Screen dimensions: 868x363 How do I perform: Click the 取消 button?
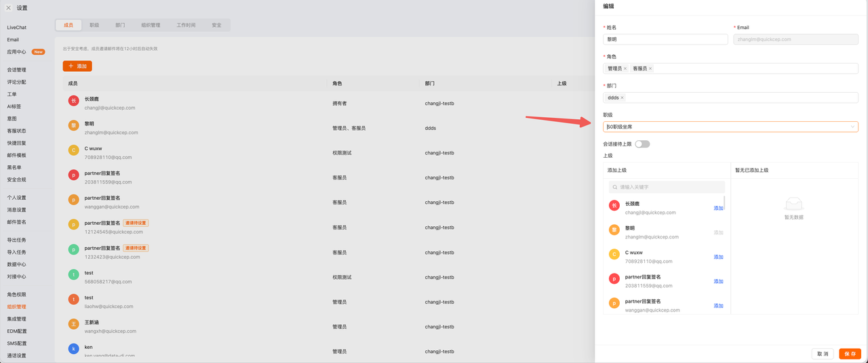pyautogui.click(x=823, y=354)
